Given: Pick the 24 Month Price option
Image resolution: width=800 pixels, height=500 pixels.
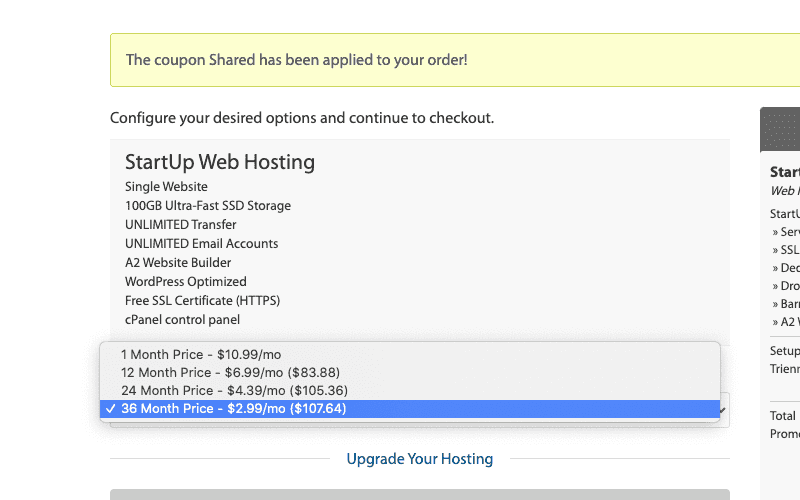Looking at the screenshot, I should point(410,390).
